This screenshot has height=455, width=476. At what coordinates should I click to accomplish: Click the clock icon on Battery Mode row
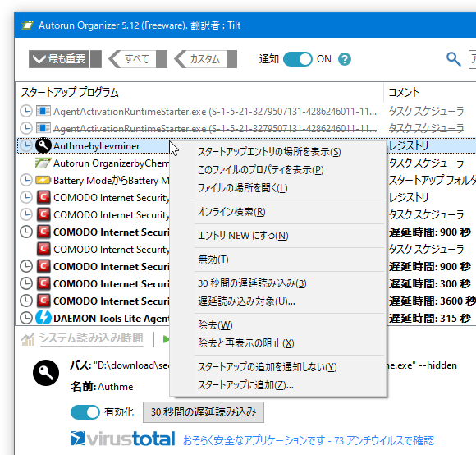26,180
